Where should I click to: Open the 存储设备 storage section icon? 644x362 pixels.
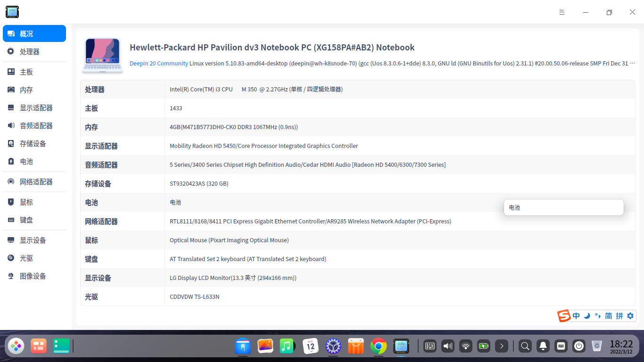(x=11, y=144)
